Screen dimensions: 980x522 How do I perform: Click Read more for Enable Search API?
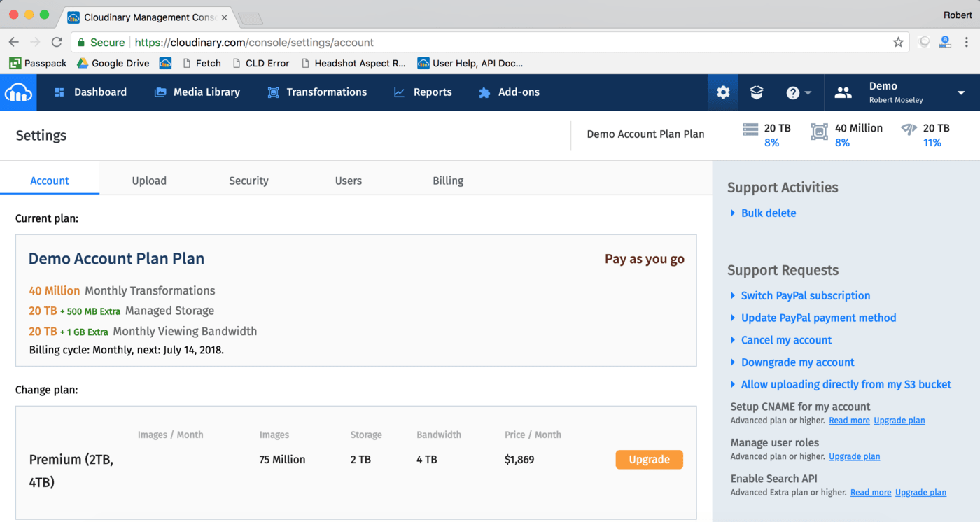(x=871, y=493)
